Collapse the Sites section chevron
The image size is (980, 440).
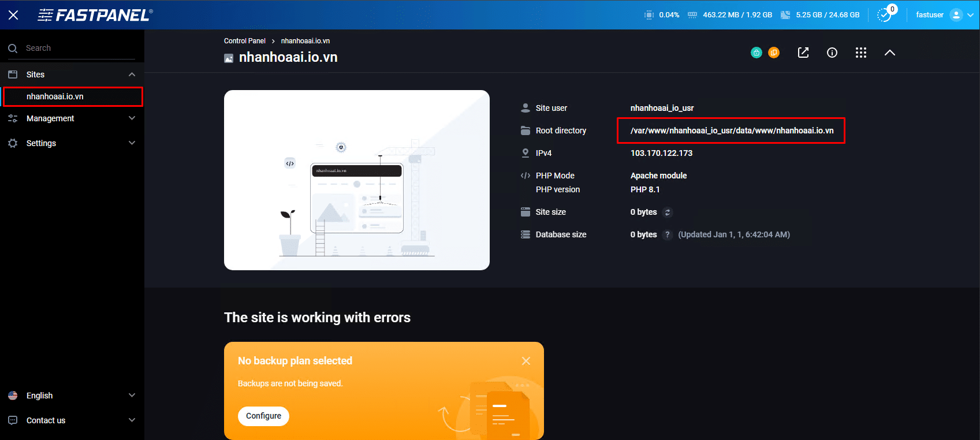(x=132, y=74)
